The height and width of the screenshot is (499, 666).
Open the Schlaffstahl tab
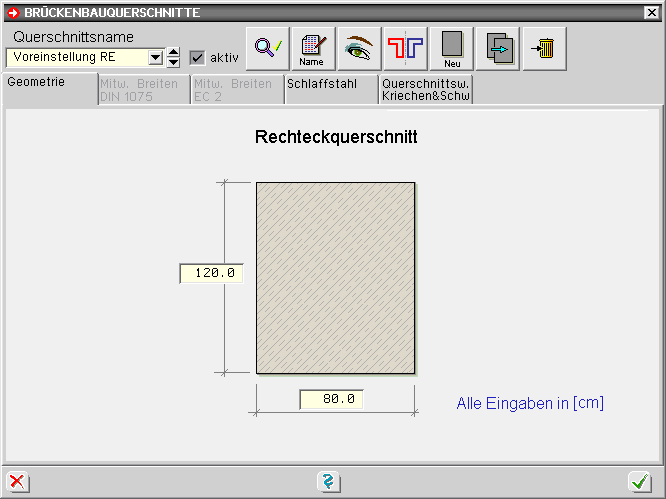tap(329, 85)
